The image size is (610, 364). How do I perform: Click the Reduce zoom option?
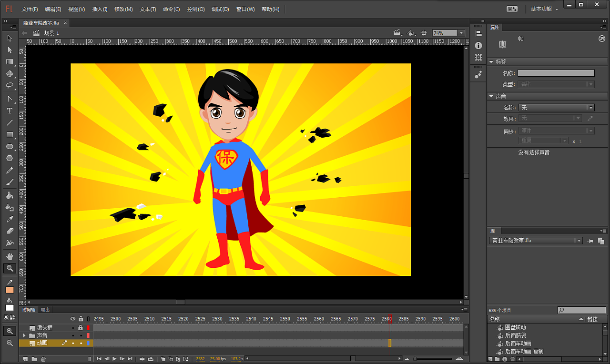click(x=10, y=343)
